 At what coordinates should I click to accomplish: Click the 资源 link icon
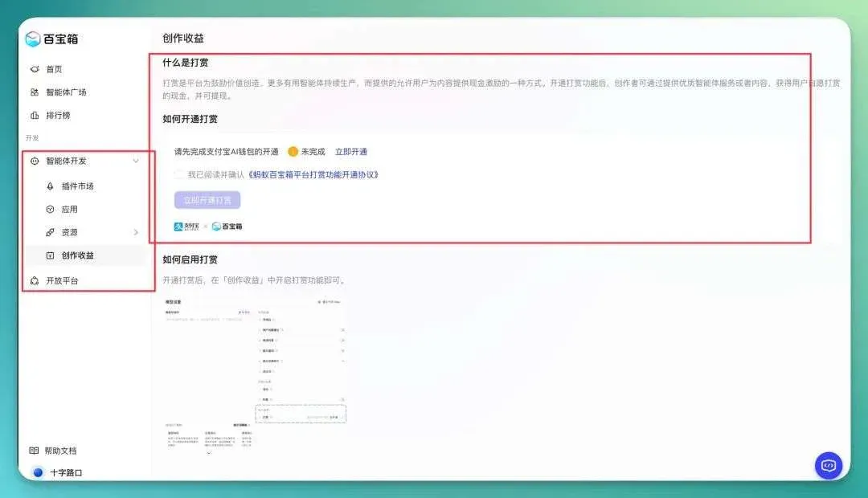51,232
